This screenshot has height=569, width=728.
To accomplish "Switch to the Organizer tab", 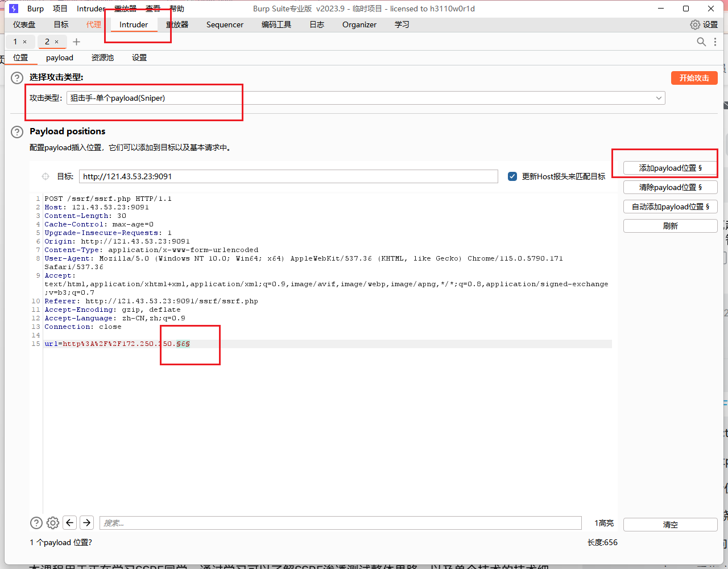I will coord(359,24).
